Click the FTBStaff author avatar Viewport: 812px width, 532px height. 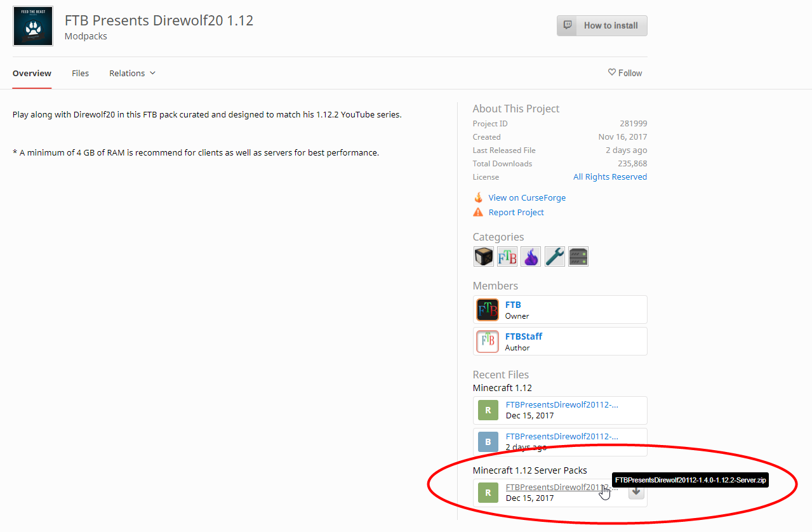487,341
